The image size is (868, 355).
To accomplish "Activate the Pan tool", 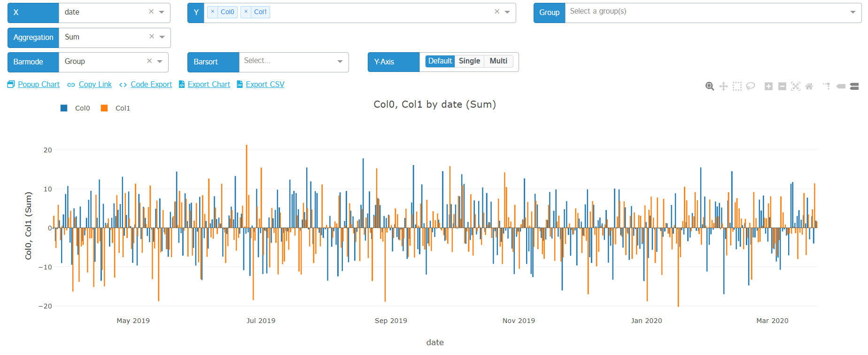I will (723, 86).
